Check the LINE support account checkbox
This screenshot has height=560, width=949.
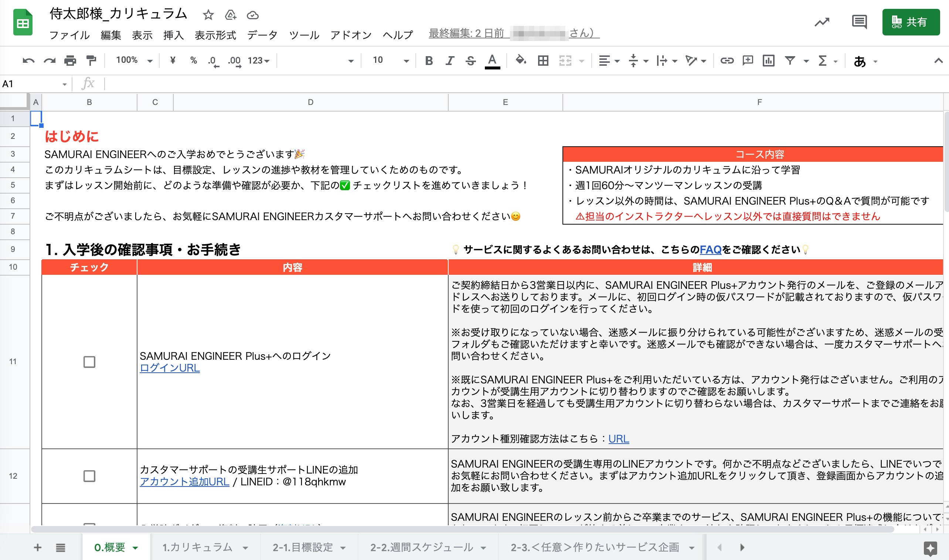(89, 476)
